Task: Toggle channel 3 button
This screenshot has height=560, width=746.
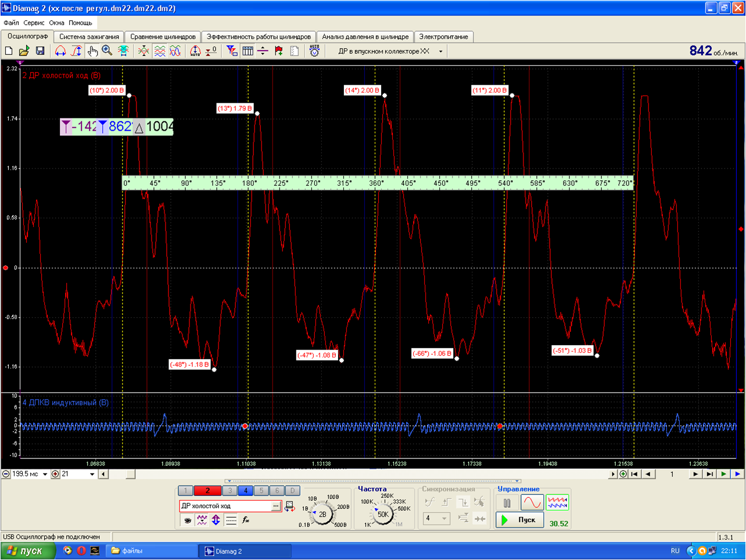Action: click(x=230, y=491)
